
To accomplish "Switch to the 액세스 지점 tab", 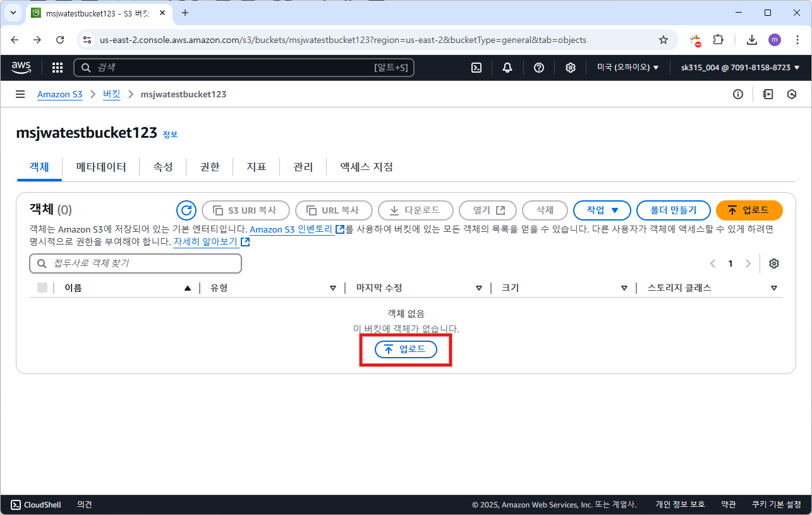I will (367, 167).
